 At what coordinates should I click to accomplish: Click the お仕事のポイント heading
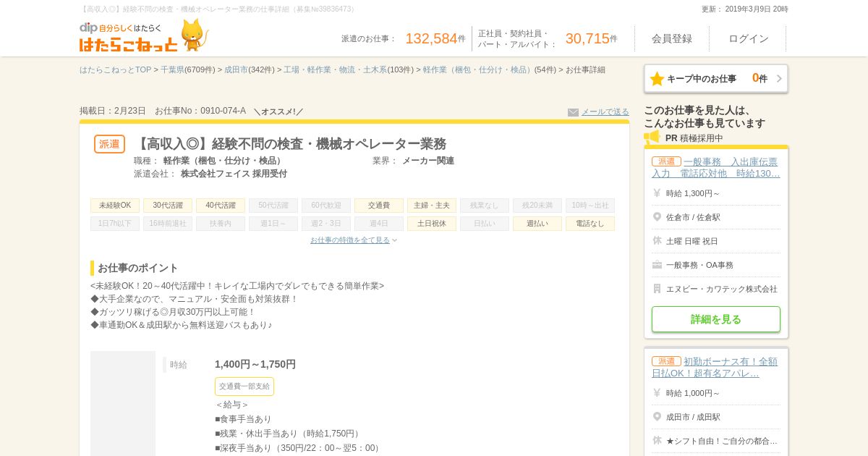click(137, 268)
